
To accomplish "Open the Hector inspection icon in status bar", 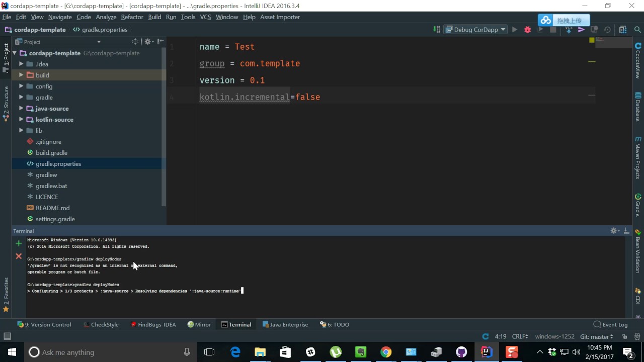I will pos(637,336).
